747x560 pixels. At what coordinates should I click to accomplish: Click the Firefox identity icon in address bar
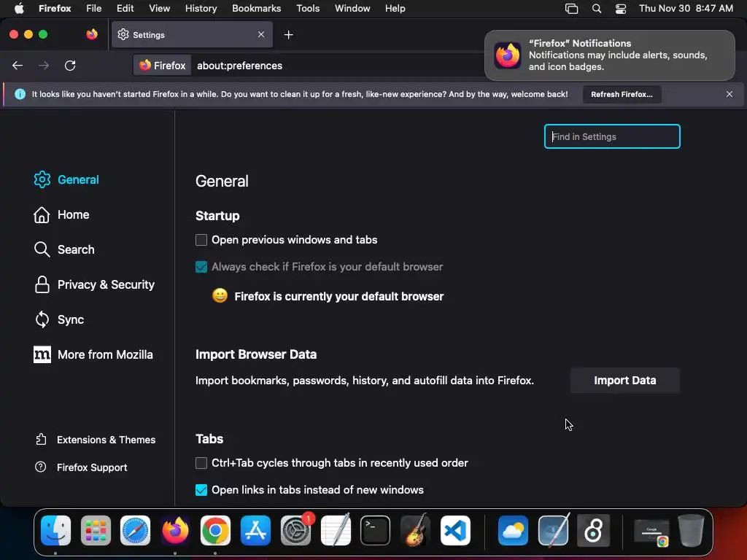click(163, 66)
